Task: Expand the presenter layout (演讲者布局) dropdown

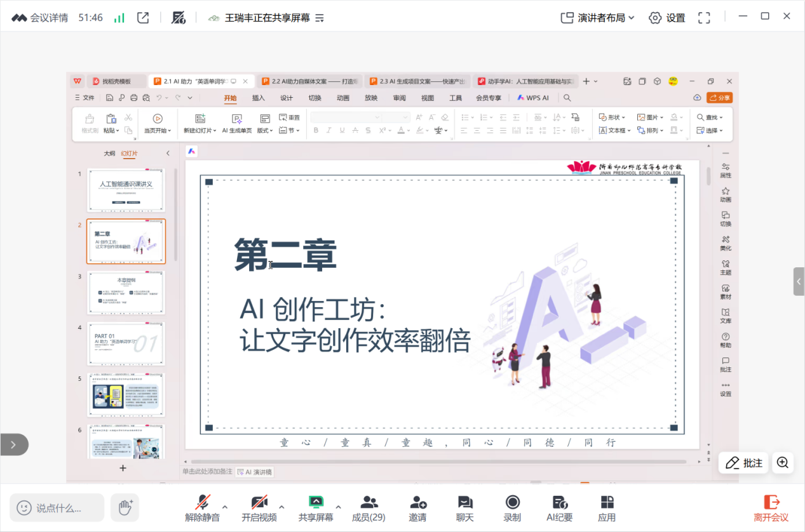Action: pos(597,18)
